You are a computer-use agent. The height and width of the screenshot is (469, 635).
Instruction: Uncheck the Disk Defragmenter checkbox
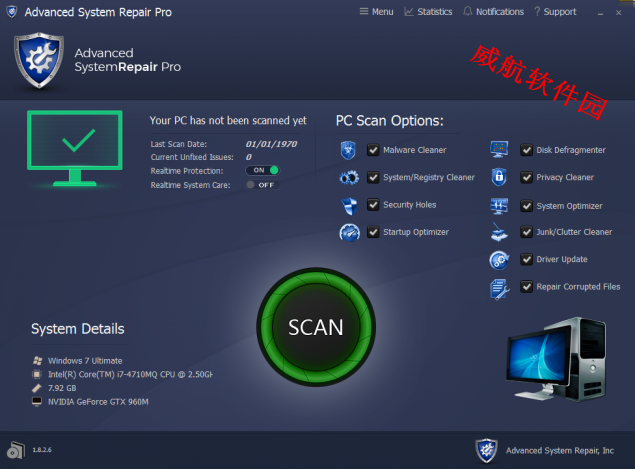point(526,150)
